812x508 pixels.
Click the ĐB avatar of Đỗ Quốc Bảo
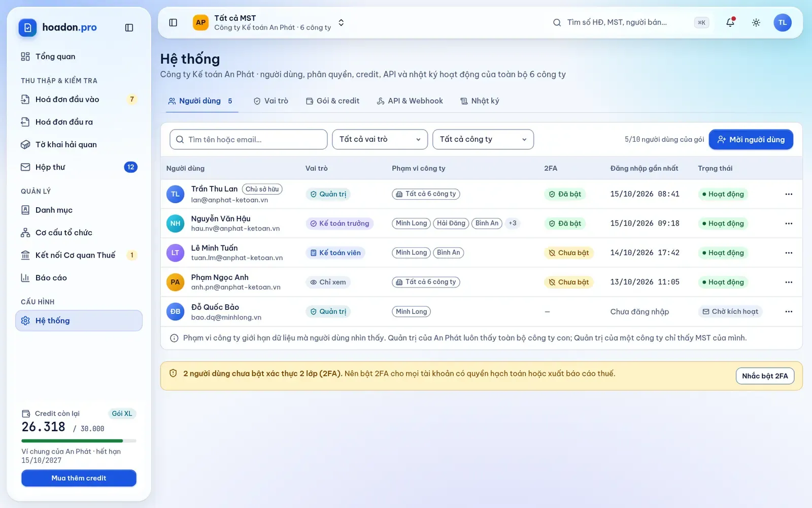(175, 312)
